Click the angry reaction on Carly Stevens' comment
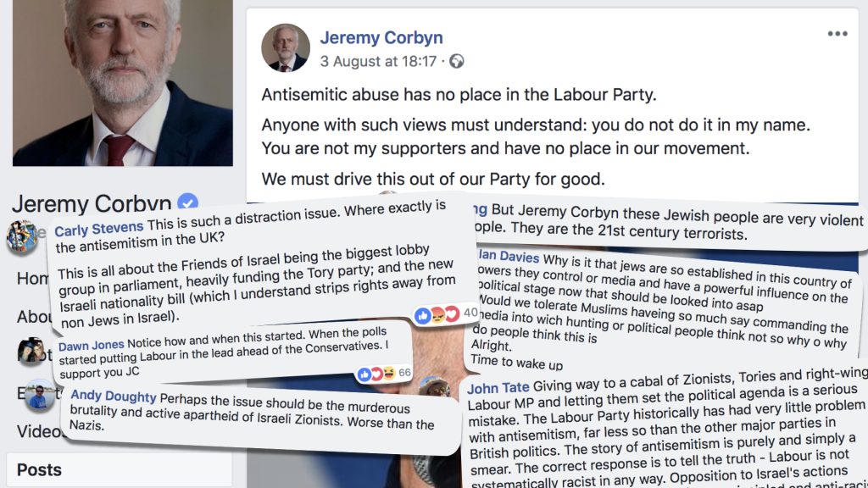Viewport: 868px width, 488px height. pyautogui.click(x=437, y=314)
